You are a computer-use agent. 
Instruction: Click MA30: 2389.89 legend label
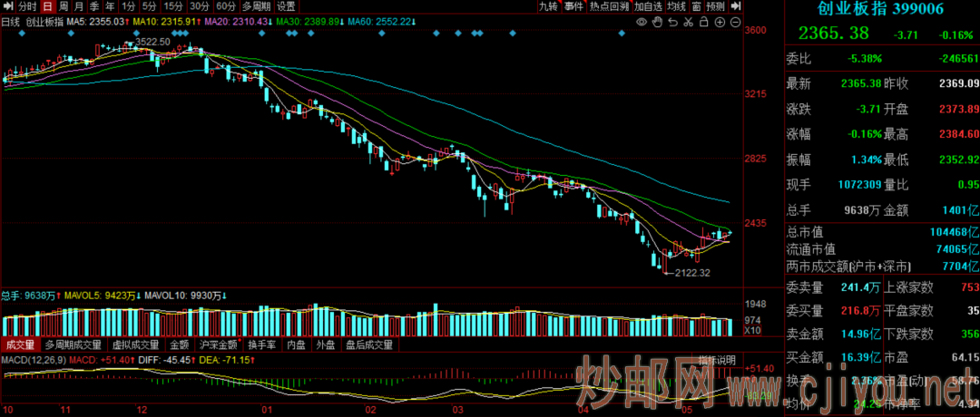pos(309,22)
